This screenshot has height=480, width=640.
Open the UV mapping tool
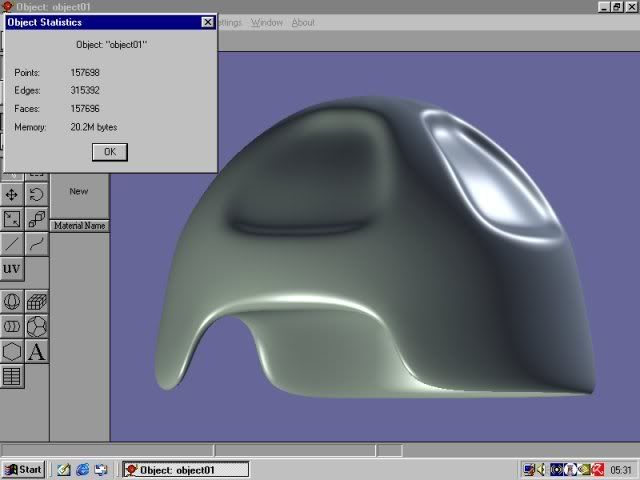click(12, 269)
